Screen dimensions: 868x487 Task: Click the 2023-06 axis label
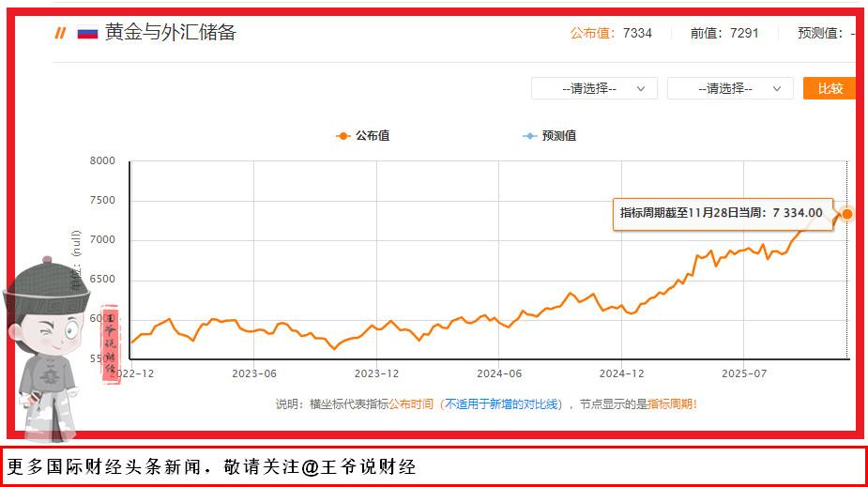click(x=254, y=373)
